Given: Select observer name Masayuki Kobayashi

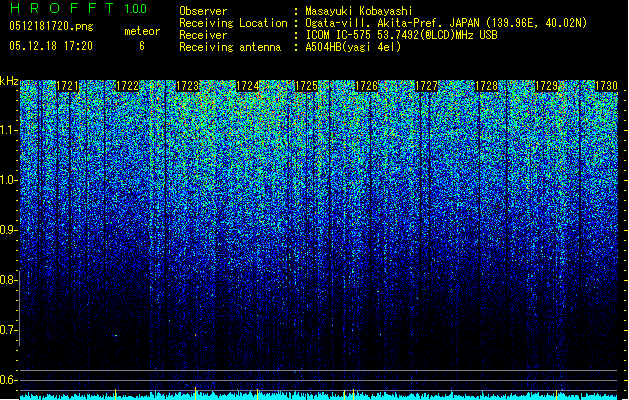Looking at the screenshot, I should 359,11.
